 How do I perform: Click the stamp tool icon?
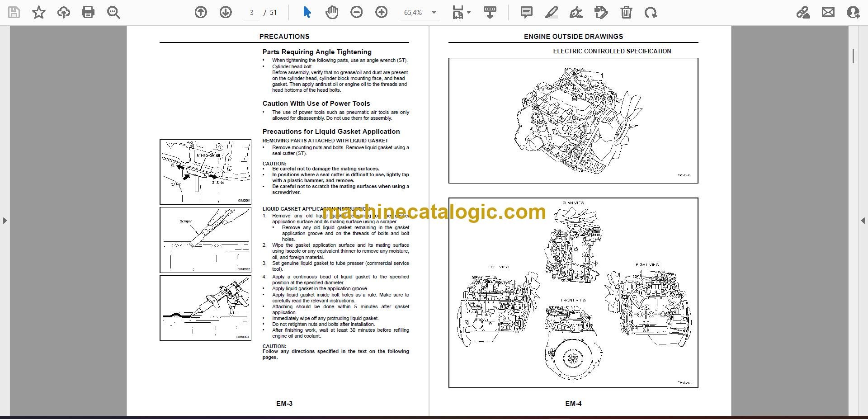tap(601, 13)
